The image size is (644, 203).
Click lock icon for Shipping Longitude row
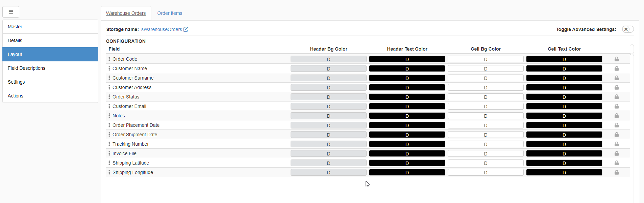[616, 172]
